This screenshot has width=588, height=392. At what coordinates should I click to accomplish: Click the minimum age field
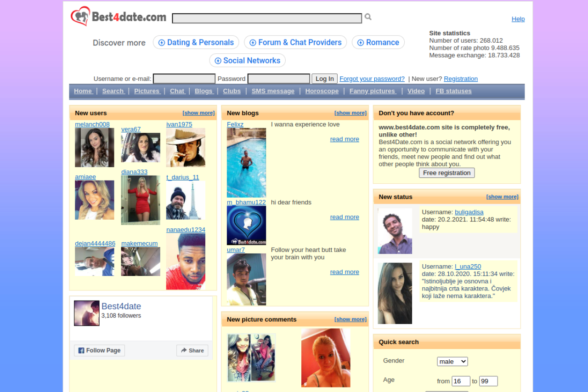click(x=461, y=381)
